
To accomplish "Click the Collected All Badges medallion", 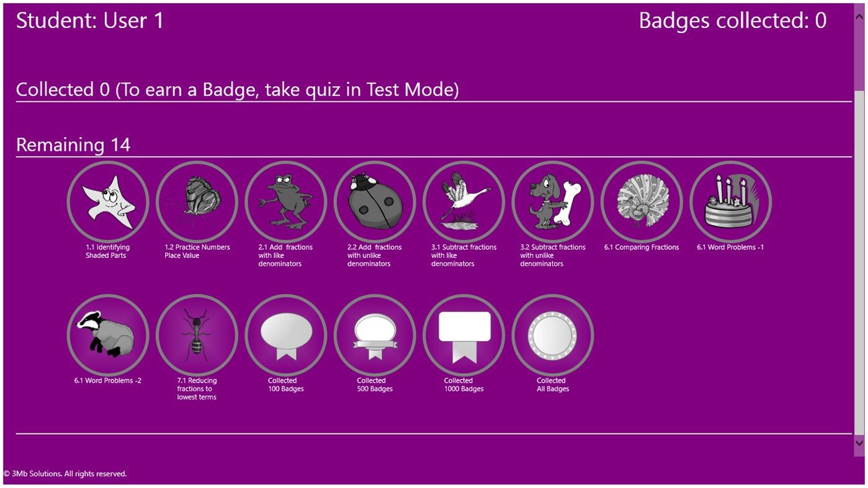I will tap(553, 335).
